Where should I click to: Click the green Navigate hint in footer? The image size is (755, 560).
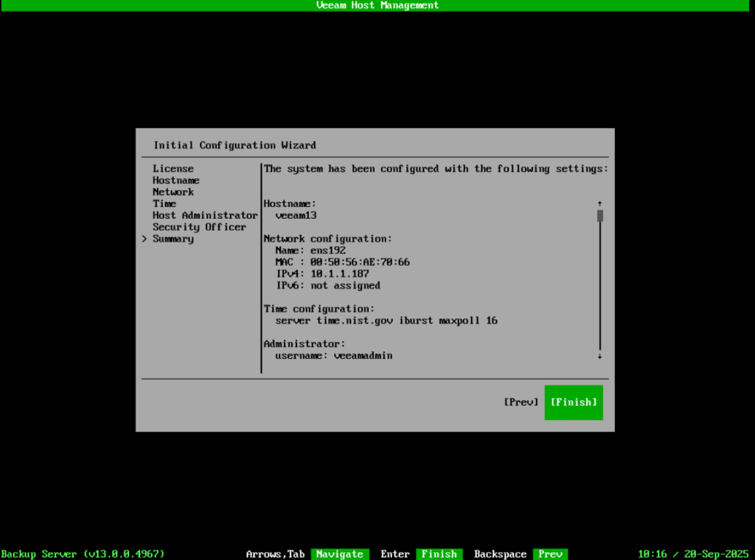point(339,554)
